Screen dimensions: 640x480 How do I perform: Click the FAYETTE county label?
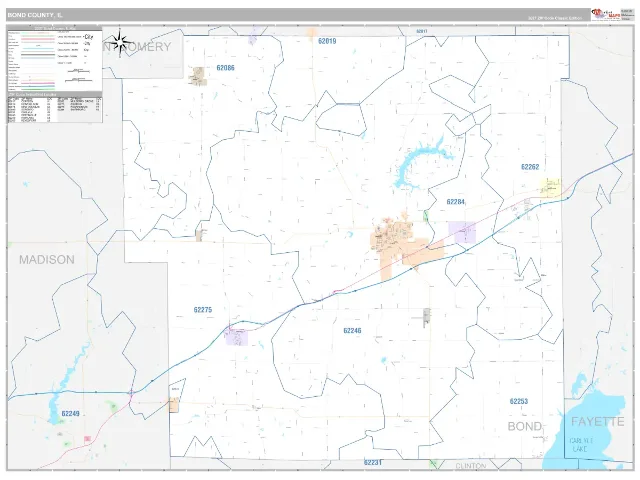point(598,422)
